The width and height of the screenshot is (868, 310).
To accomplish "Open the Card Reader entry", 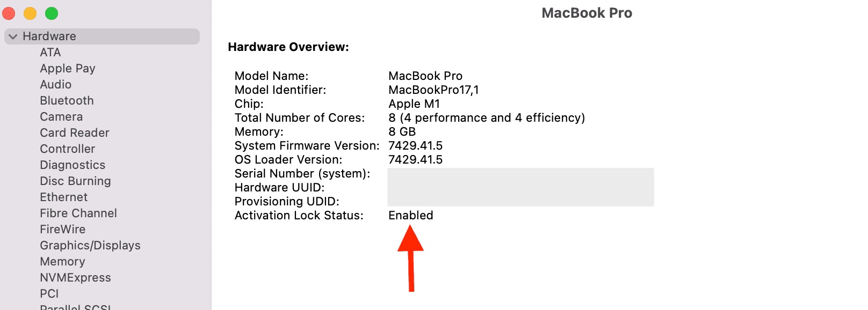I will pos(75,133).
